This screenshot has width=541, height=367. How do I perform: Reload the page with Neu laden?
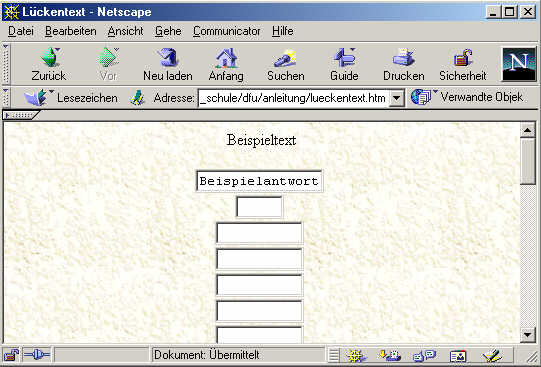click(168, 65)
